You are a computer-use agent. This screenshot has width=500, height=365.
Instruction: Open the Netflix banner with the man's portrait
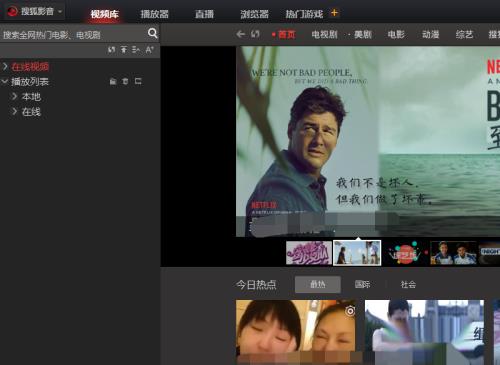click(368, 141)
